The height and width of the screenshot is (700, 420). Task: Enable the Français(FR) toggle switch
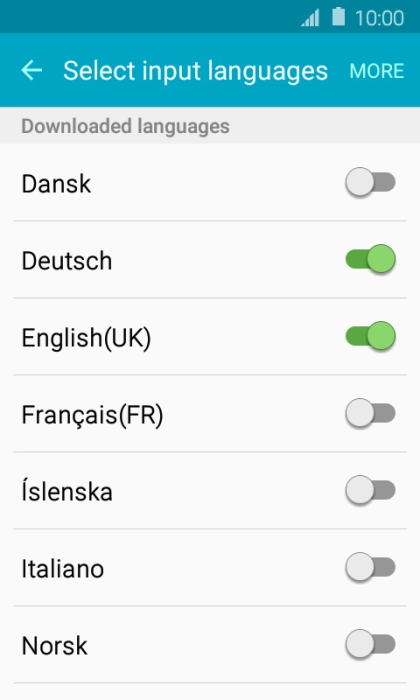click(x=370, y=413)
